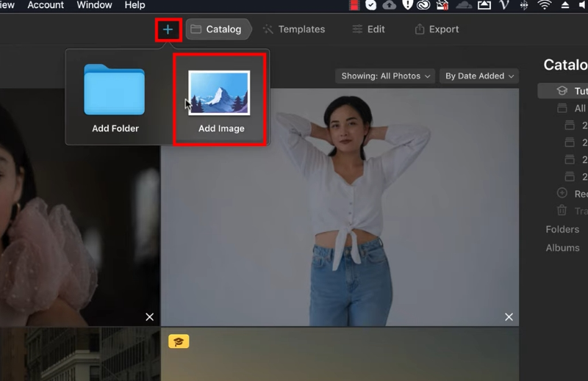Open the Showing: All Photos dropdown

(385, 76)
